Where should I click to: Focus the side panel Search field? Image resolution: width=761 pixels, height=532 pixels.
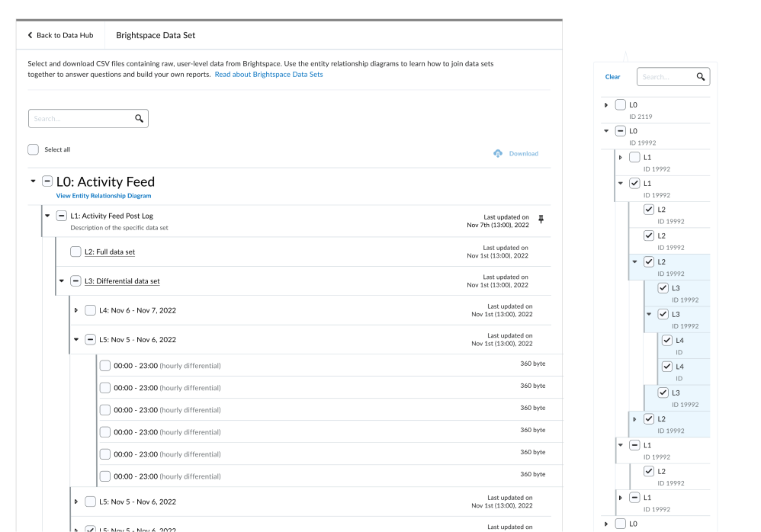tap(673, 77)
